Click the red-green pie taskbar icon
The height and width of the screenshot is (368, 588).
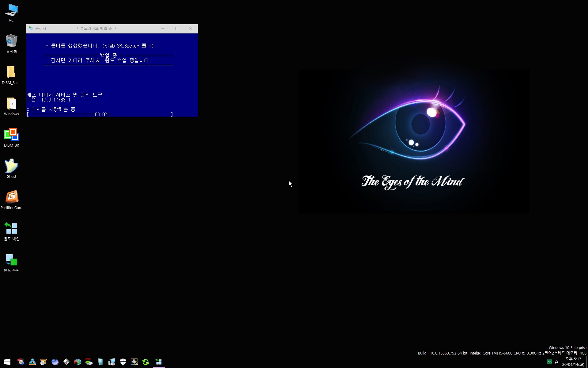pyautogui.click(x=77, y=362)
